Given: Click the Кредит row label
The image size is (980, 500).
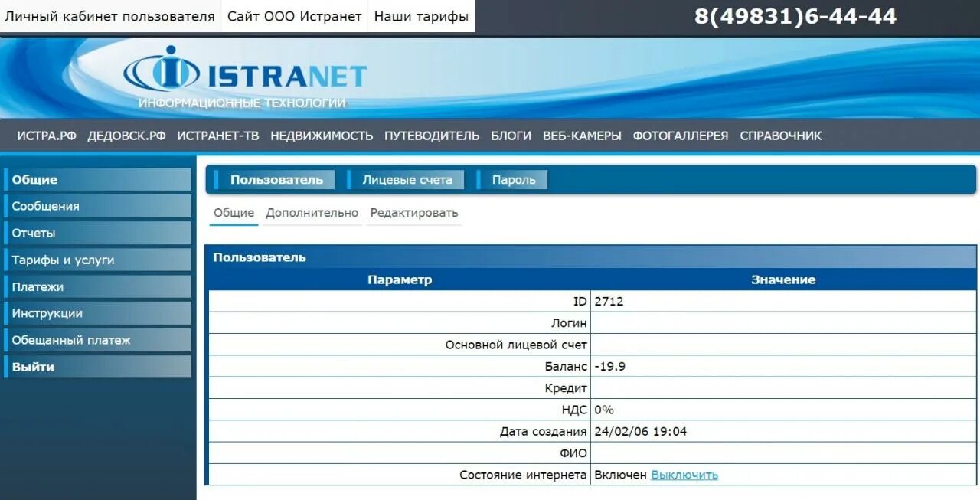Looking at the screenshot, I should click(x=566, y=388).
